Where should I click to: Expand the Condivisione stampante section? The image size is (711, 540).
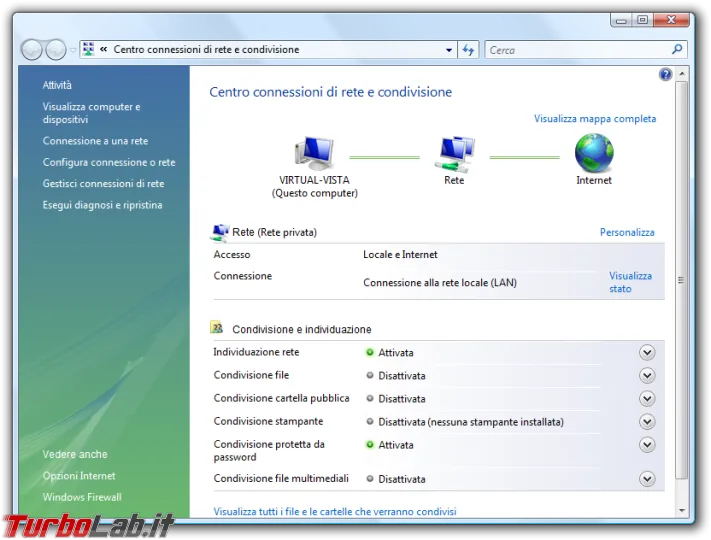(x=647, y=422)
